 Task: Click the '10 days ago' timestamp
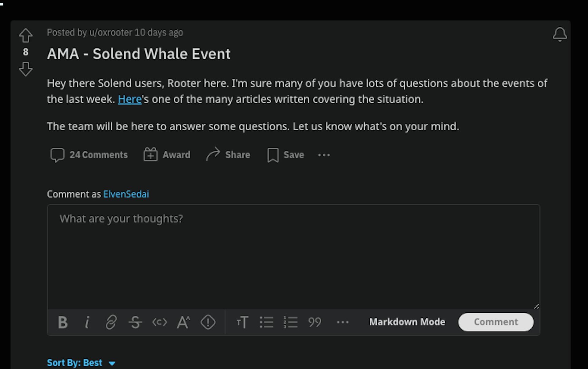tap(159, 32)
